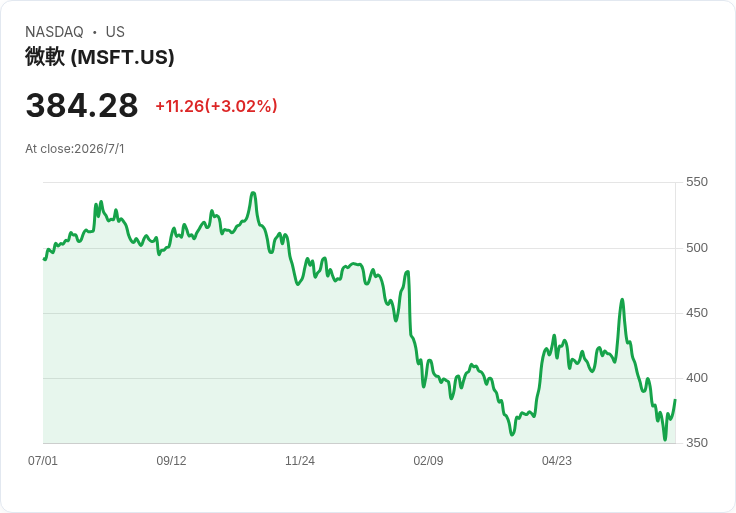Screen dimensions: 736x513
Task: Click the 11/24 date axis label
Action: (x=300, y=460)
